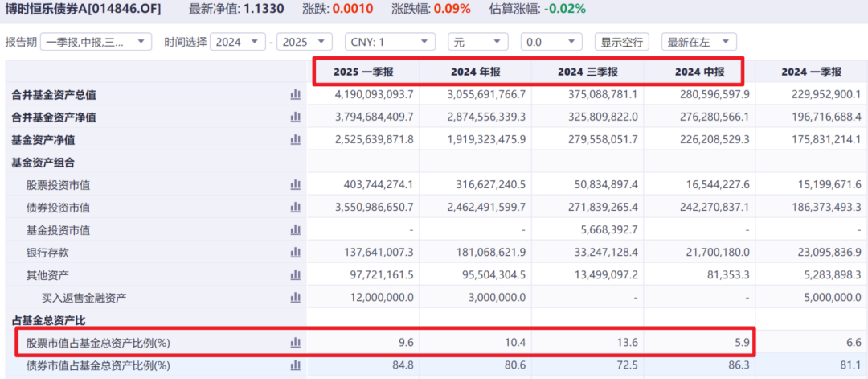
Task: Open chart icon for 合并基金资产净值 row
Action: (295, 117)
